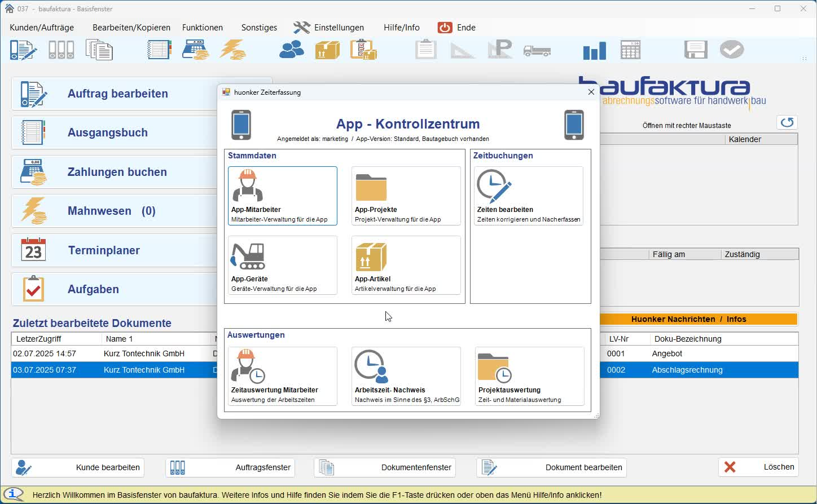The image size is (817, 504).
Task: Click the bar chart statistics toolbar icon
Action: [594, 50]
